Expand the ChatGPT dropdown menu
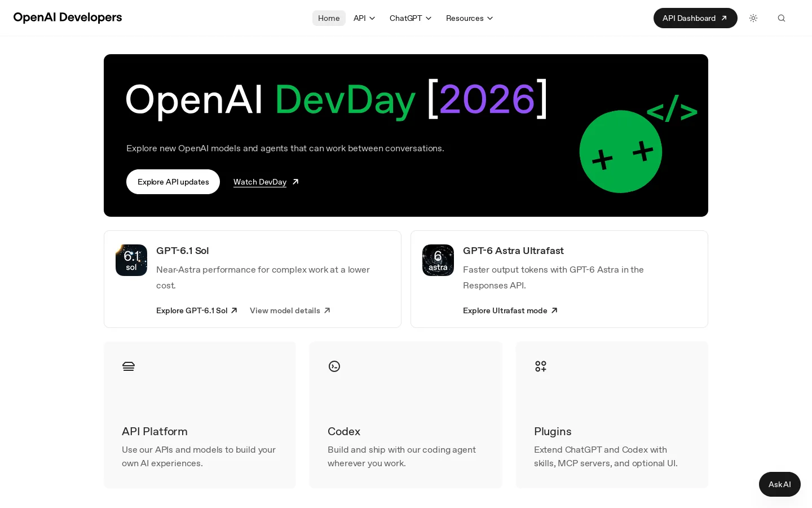The image size is (812, 508). click(x=411, y=18)
